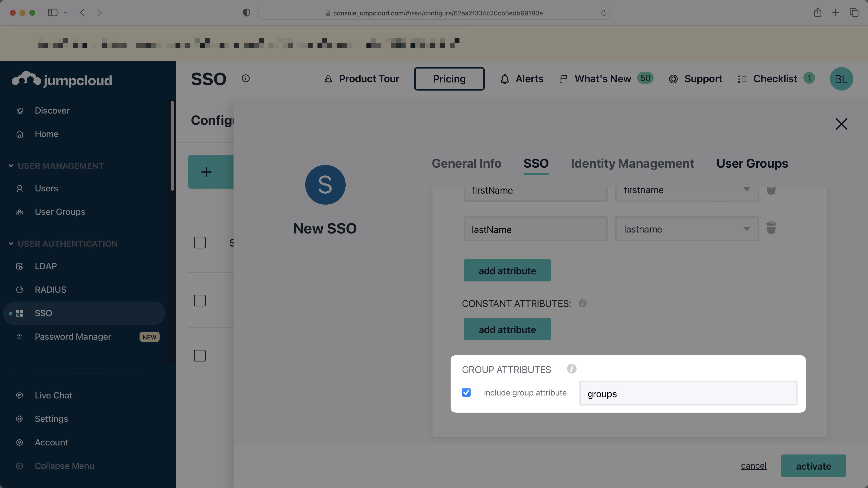Screen dimensions: 868x488
Task: Switch to the User Groups tab
Action: [752, 163]
